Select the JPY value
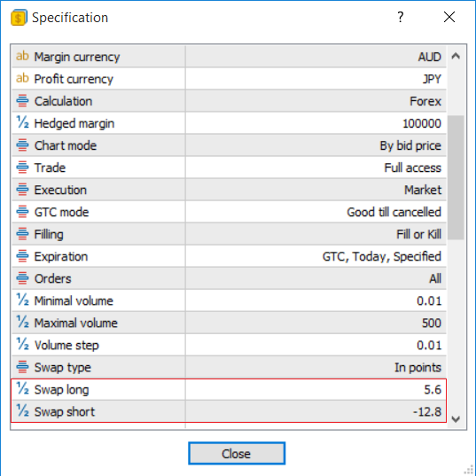 click(x=432, y=79)
